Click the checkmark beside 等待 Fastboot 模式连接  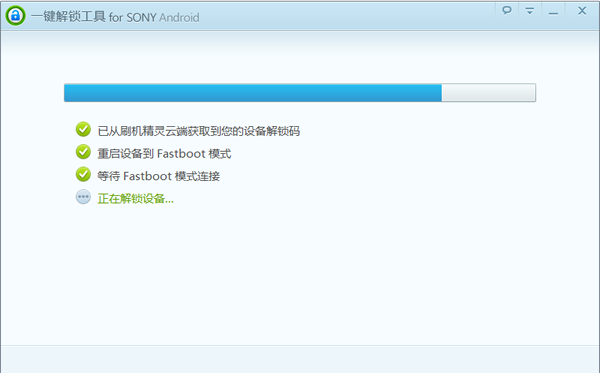83,174
